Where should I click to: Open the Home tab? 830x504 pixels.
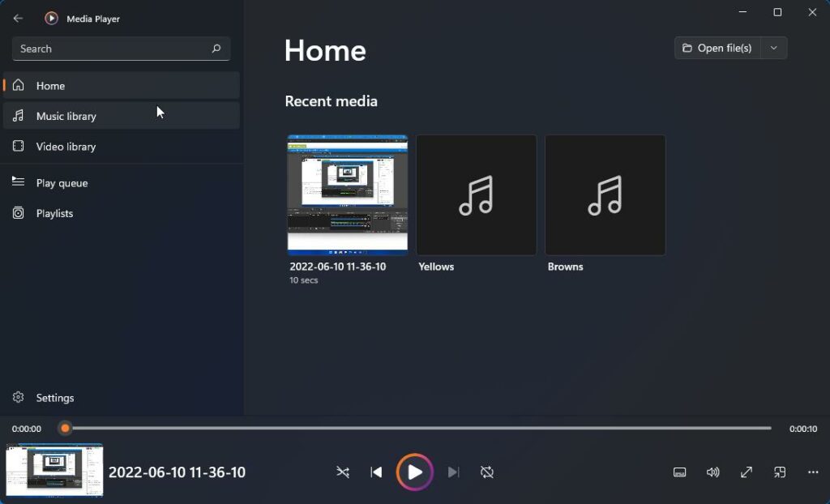coord(51,85)
